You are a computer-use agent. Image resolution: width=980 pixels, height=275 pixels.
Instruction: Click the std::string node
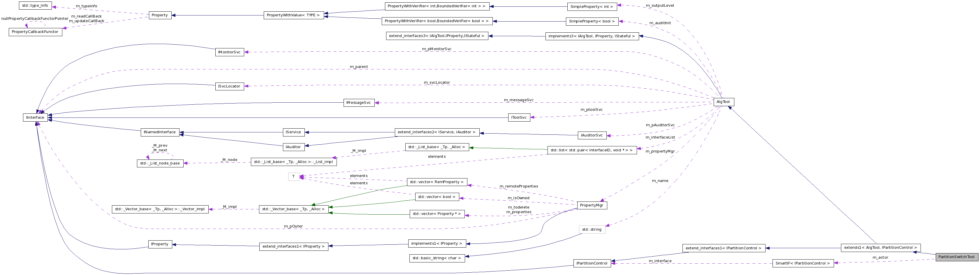591,229
